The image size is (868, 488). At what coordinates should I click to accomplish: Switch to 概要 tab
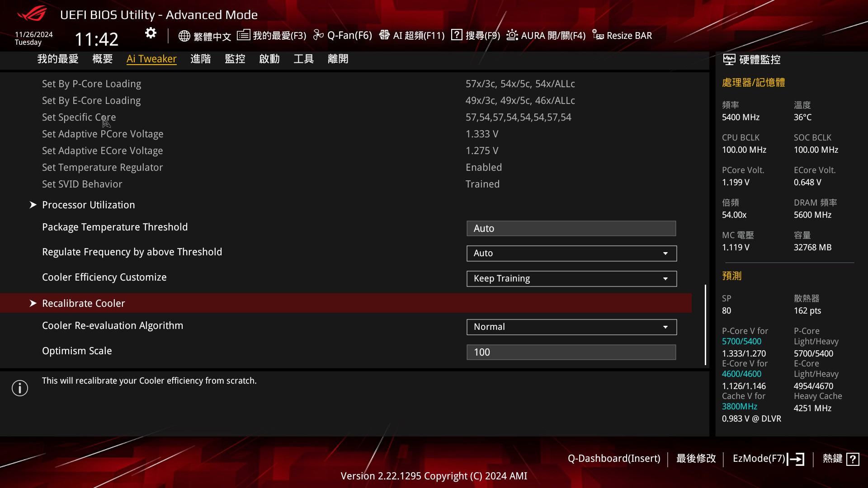click(x=103, y=59)
